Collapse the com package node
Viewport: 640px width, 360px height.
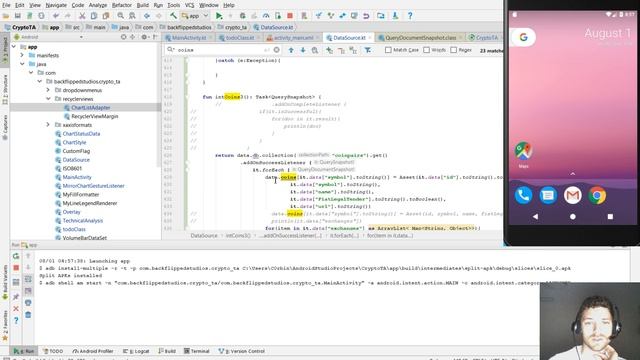[x=31, y=73]
